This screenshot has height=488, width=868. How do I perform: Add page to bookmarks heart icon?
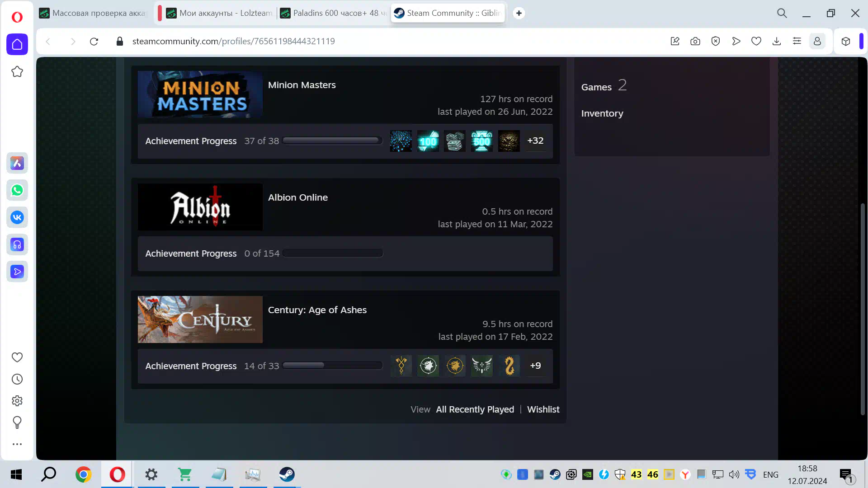pos(756,42)
